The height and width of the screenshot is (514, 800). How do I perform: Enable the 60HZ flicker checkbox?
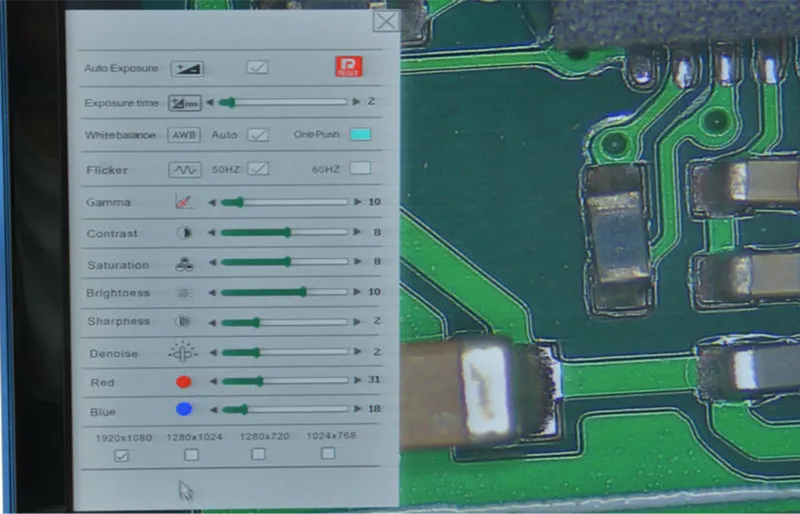[360, 168]
